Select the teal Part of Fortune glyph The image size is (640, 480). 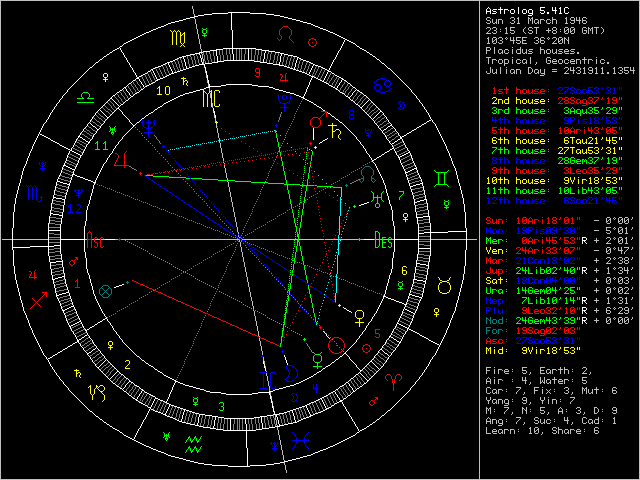[106, 291]
